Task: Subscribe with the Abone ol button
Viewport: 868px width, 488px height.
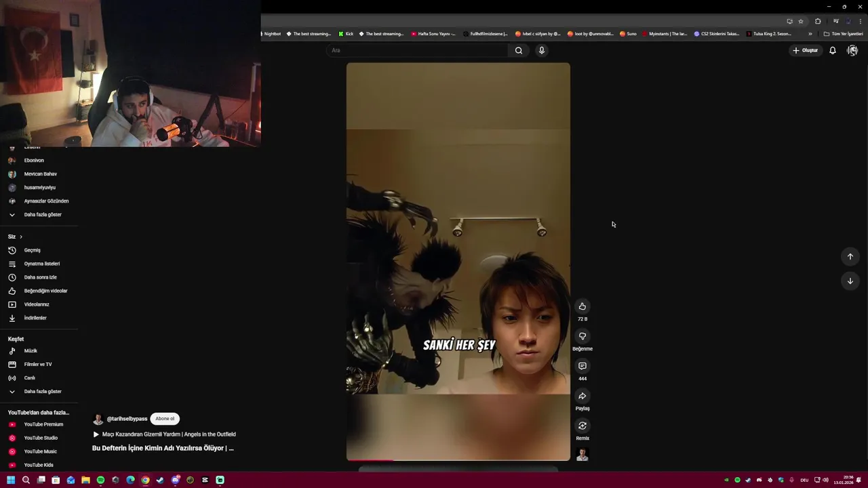Action: 165,419
